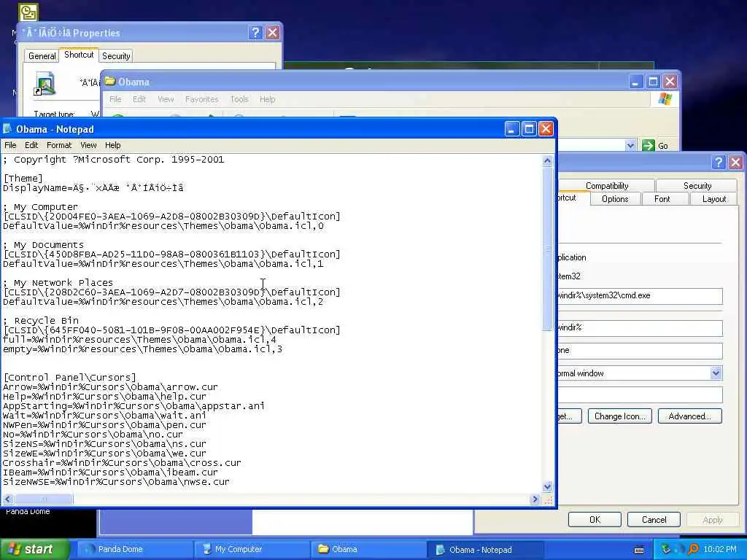Click Windows flag logo in Obama folder window
This screenshot has height=560, width=747.
(x=665, y=99)
